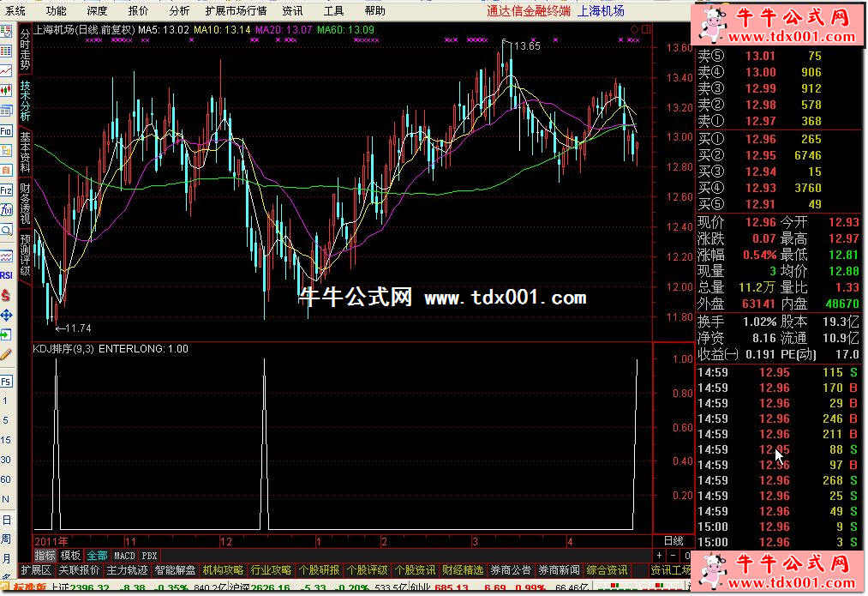Open the 关联报价 bottom tab
The width and height of the screenshot is (868, 596).
pyautogui.click(x=79, y=570)
